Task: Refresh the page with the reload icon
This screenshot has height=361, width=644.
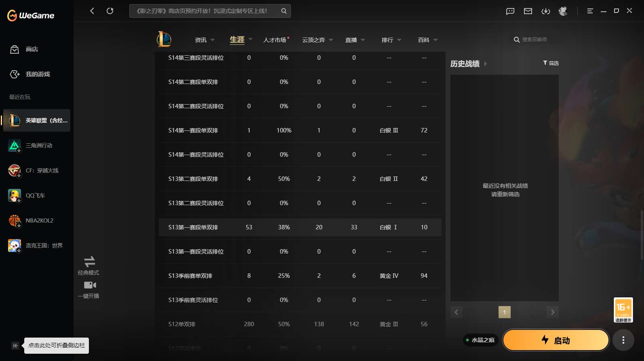Action: tap(110, 11)
